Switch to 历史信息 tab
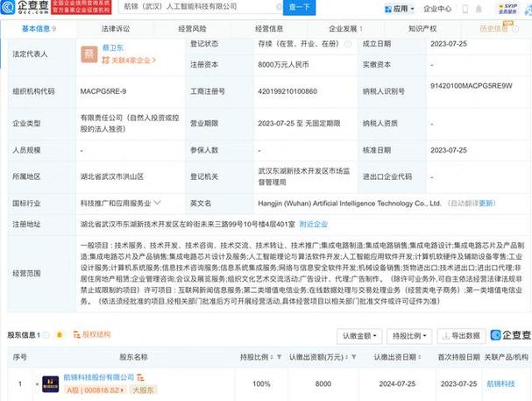The width and height of the screenshot is (532, 401). (x=493, y=29)
